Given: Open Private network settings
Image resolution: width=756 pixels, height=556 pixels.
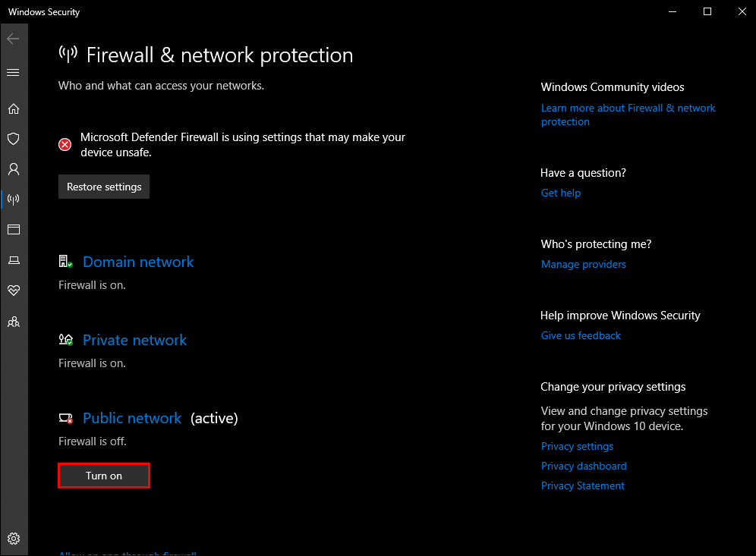Looking at the screenshot, I should 134,340.
